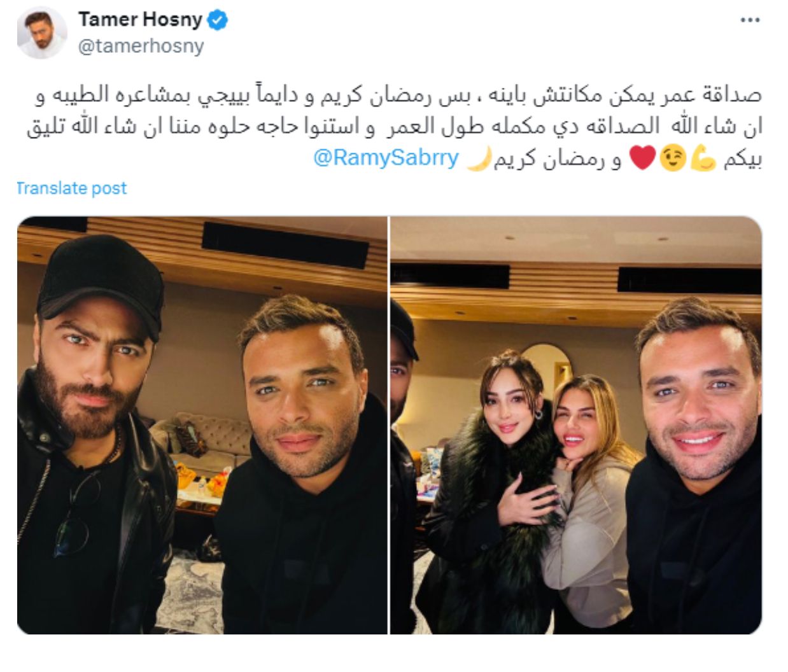Open the left selfie photo
788x672 pixels.
202,425
